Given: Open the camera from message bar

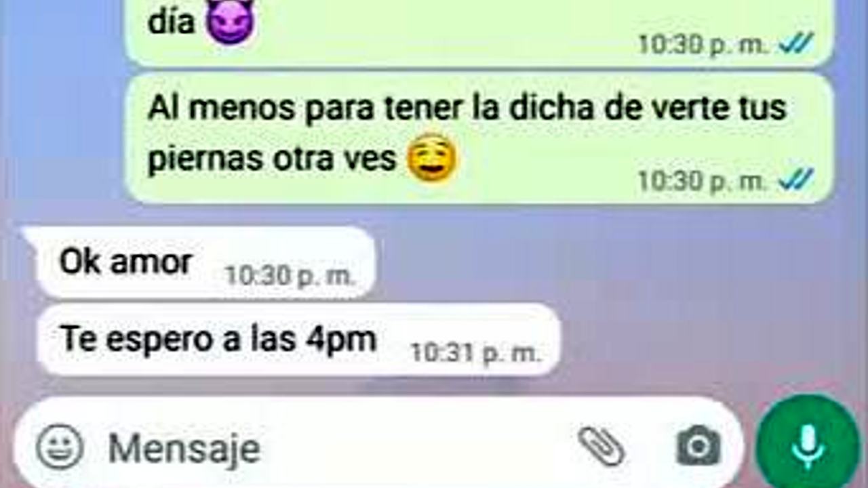Looking at the screenshot, I should click(x=698, y=447).
